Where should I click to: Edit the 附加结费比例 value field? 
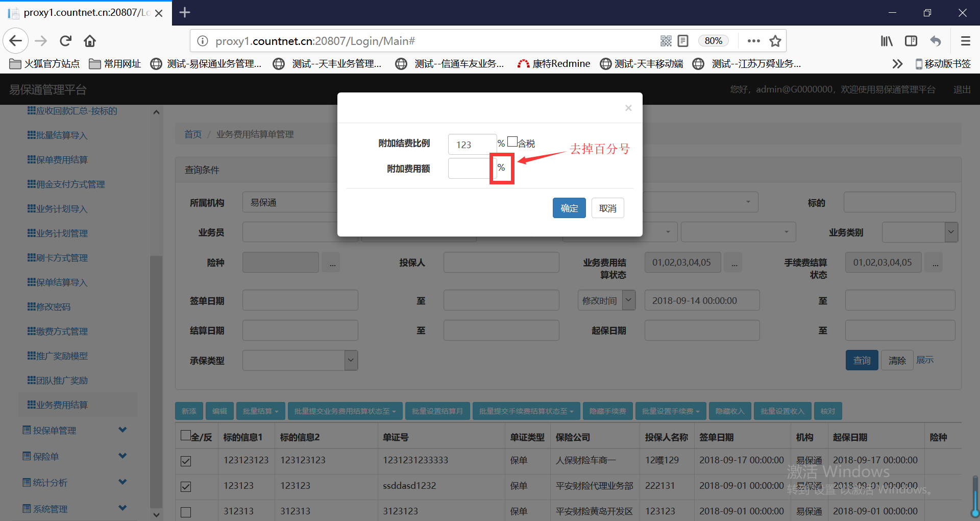(472, 145)
